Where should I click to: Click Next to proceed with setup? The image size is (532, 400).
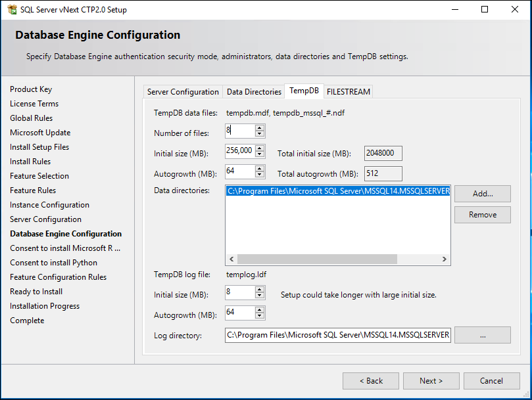click(x=431, y=380)
